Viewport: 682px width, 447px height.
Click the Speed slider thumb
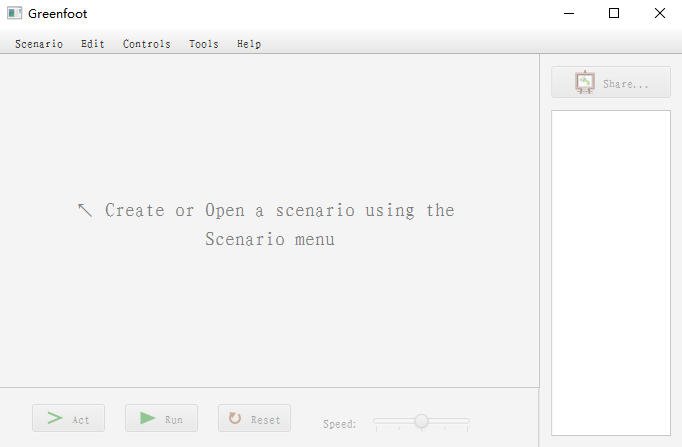pyautogui.click(x=421, y=420)
